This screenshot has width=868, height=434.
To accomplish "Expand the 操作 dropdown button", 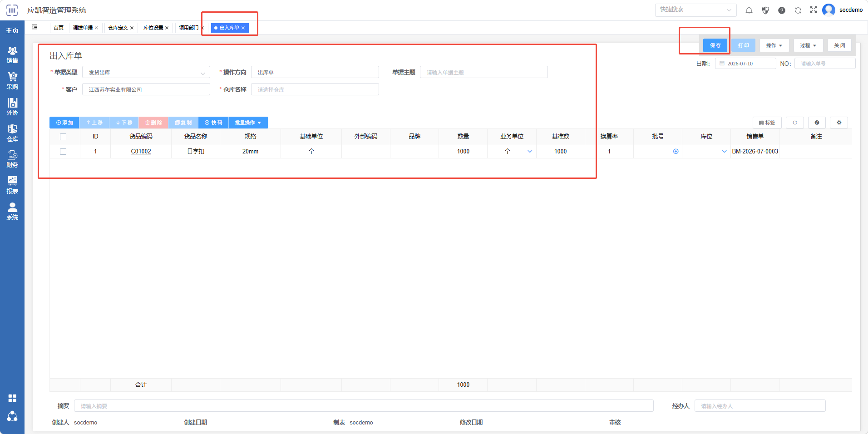I will 774,45.
